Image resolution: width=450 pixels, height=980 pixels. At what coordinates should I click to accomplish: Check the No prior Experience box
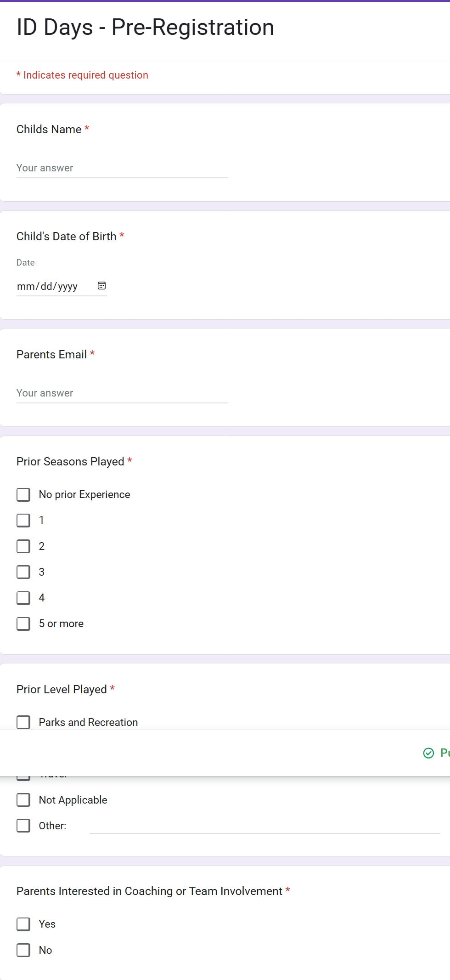coord(23,494)
